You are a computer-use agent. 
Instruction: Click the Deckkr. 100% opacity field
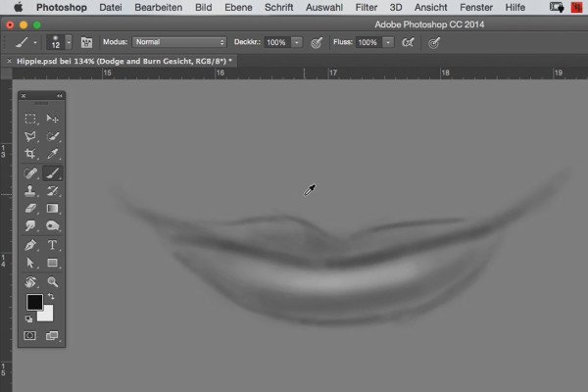[x=276, y=42]
